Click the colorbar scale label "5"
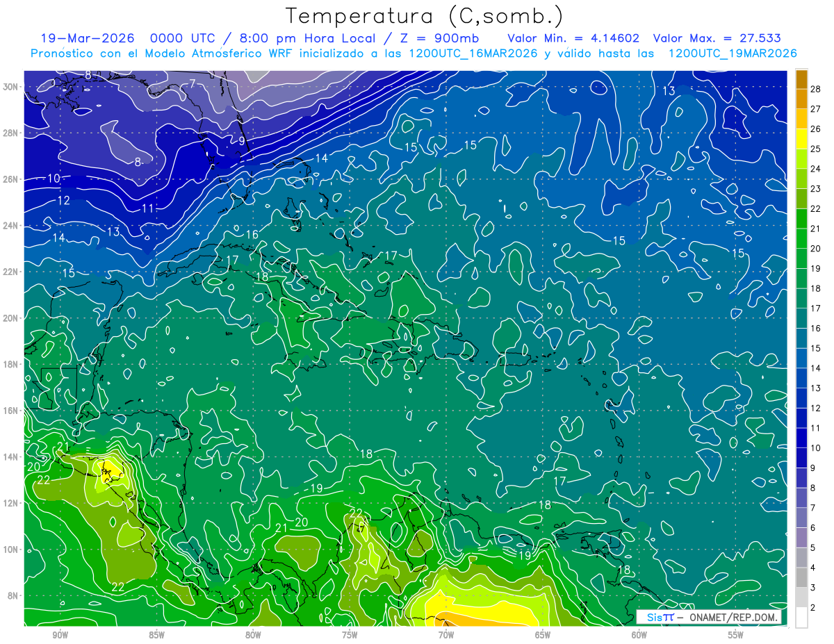This screenshot has height=644, width=834. [812, 548]
